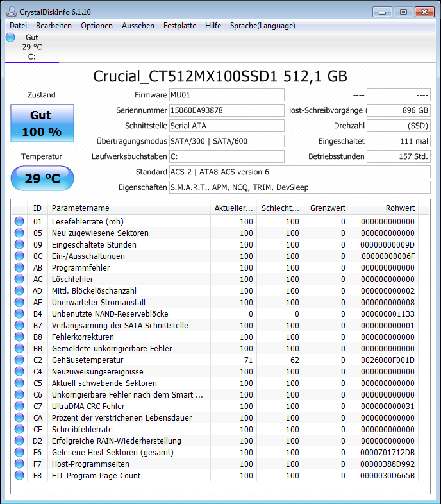Click status orb for Host-Programmseiten row
This screenshot has height=504, width=441.
[19, 464]
